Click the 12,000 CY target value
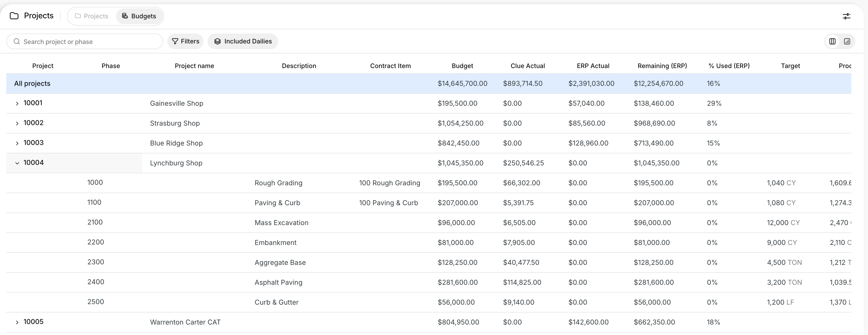This screenshot has width=868, height=335. tap(783, 223)
